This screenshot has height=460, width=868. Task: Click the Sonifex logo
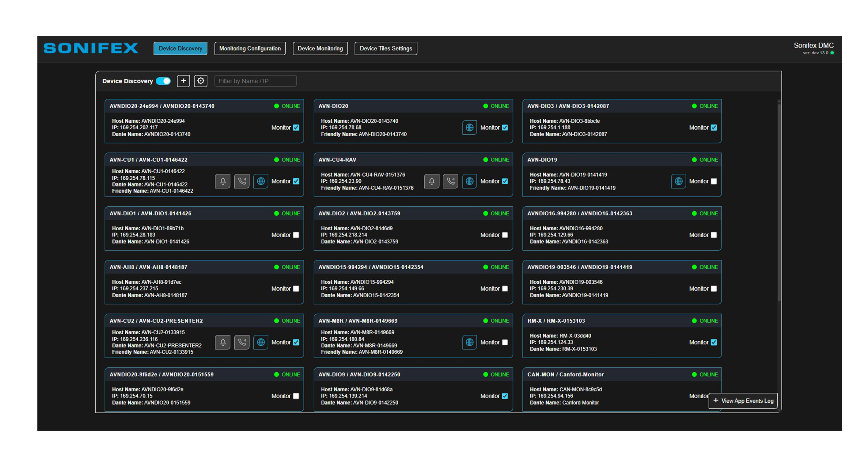[91, 48]
